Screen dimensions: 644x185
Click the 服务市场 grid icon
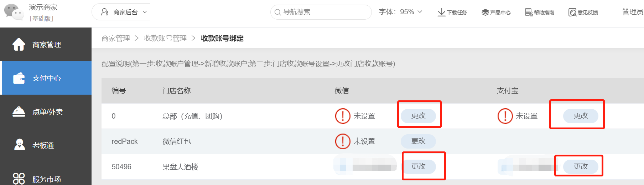coord(19,179)
